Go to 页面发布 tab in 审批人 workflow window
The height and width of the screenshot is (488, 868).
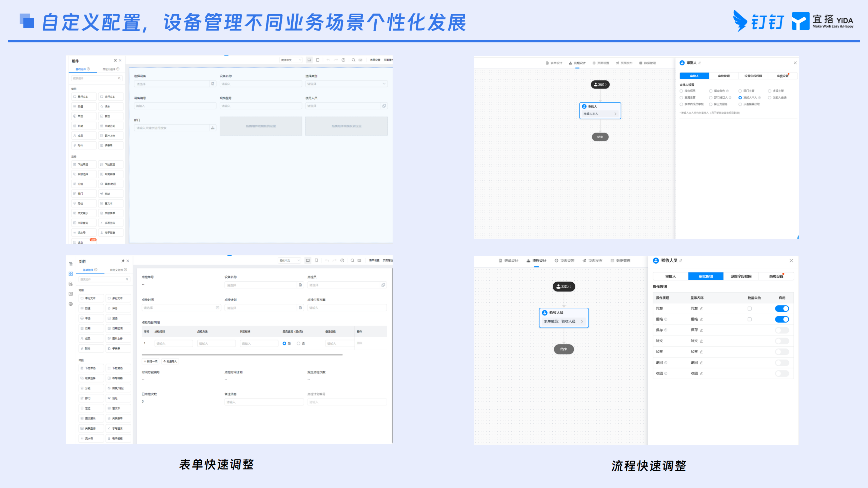pyautogui.click(x=624, y=63)
